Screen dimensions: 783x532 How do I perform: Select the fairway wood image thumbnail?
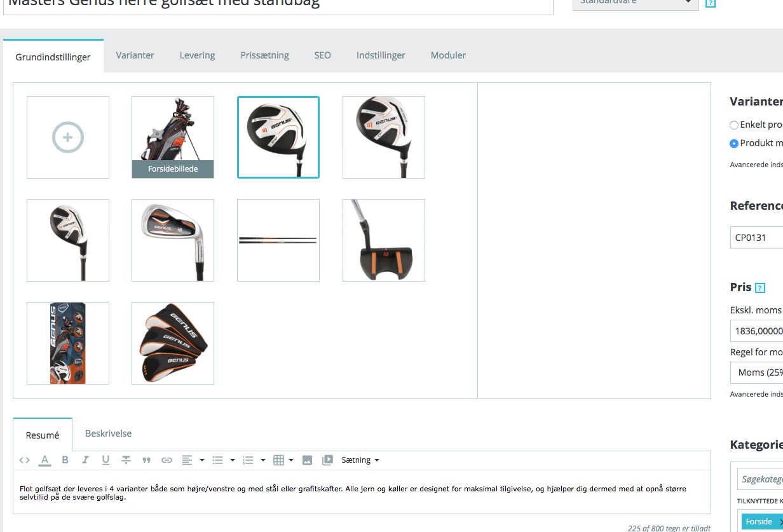coord(384,137)
